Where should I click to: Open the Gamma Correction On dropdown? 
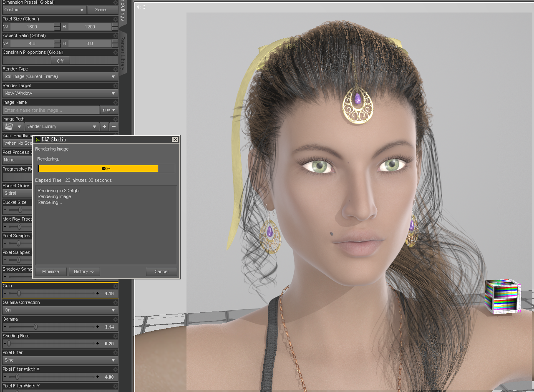60,310
